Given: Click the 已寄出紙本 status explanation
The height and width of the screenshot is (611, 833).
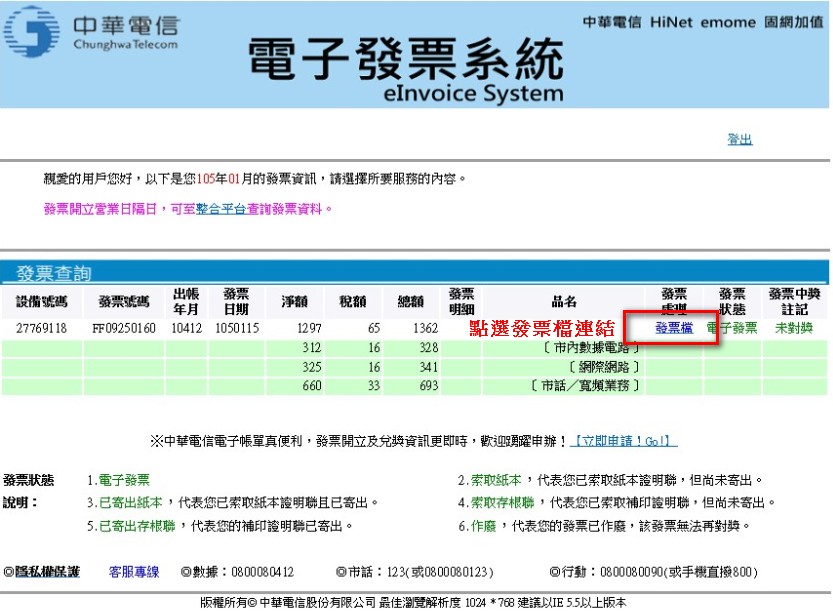Looking at the screenshot, I should point(131,502).
